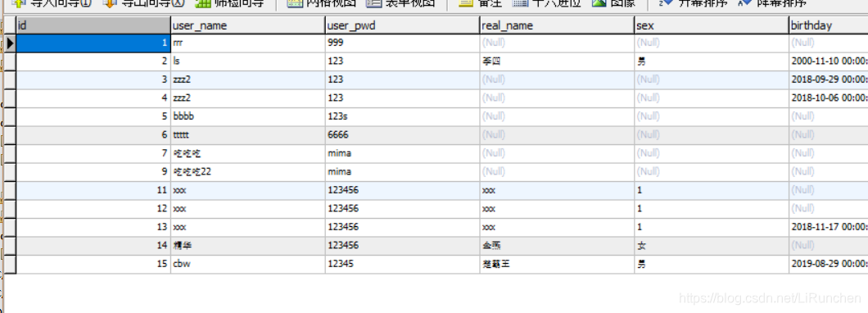Select the sex column header
The height and width of the screenshot is (313, 868).
tap(712, 25)
